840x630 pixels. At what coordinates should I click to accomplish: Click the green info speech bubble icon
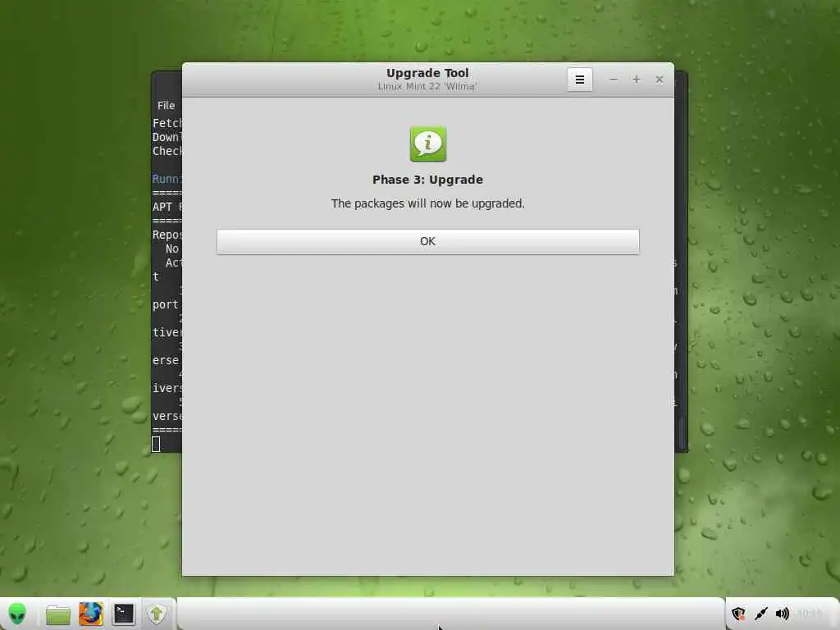click(428, 144)
